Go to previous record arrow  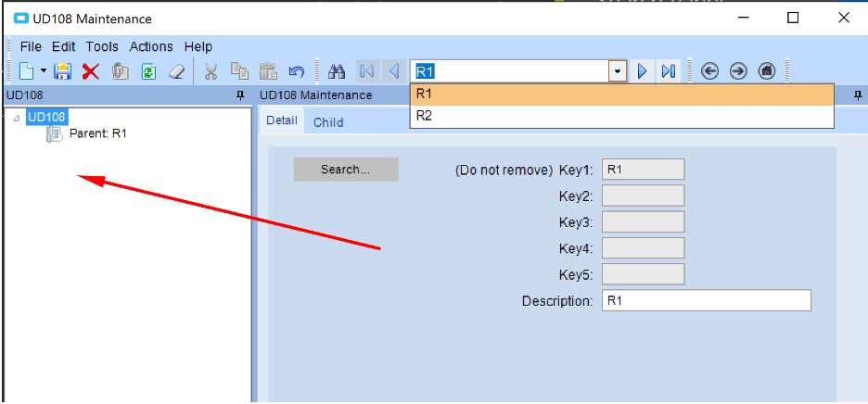point(393,71)
